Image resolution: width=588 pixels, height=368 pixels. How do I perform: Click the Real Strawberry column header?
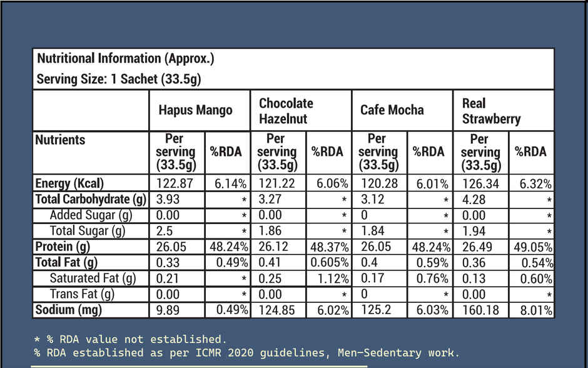tap(491, 110)
